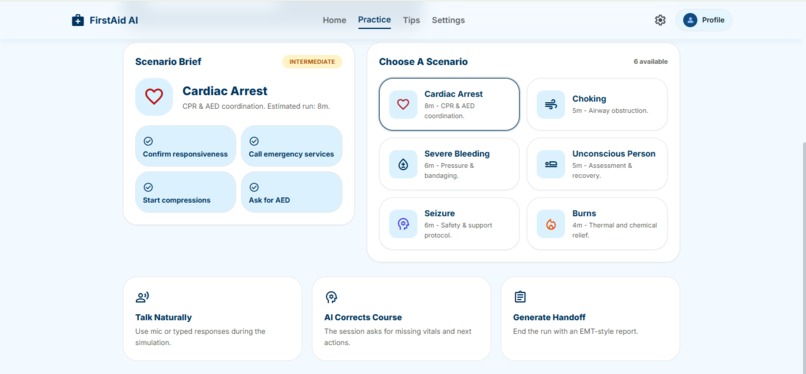Click the INTERMEDIATE difficulty badge

tap(312, 62)
